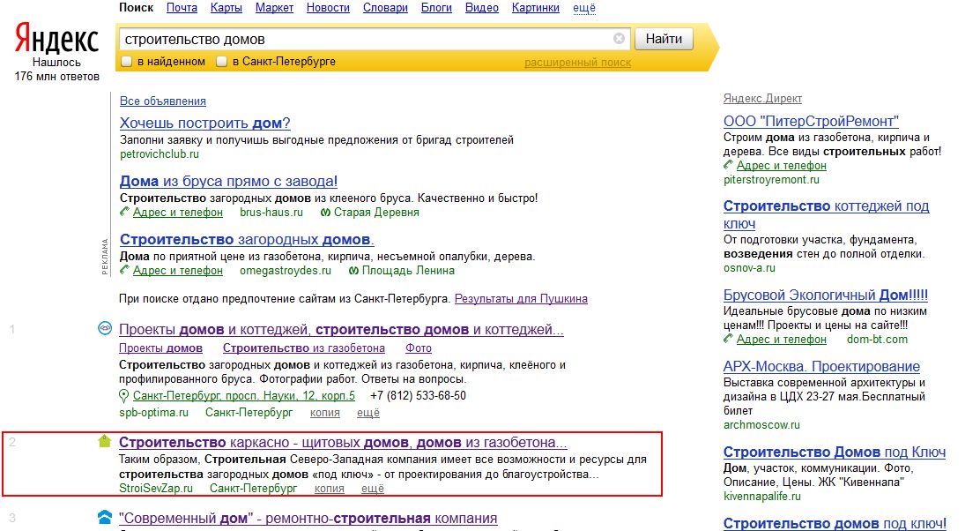Open the address 'Санкт-Петербург, просп. Науки, 12, корп.5'
980x531 pixels.
tap(244, 395)
